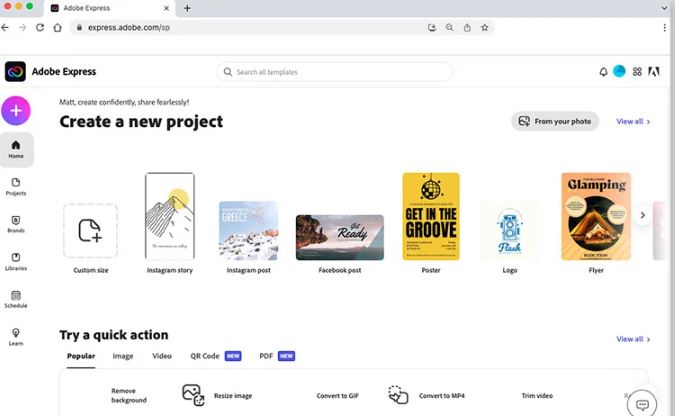Open the browser three-dot menu

click(x=665, y=28)
